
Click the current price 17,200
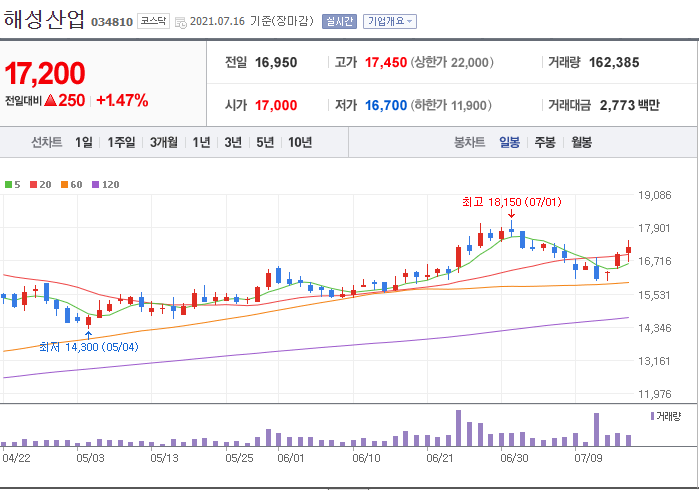click(x=45, y=74)
